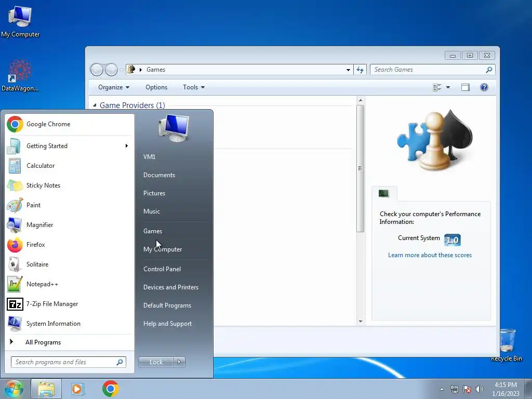Open DataWagon desktop shortcut
Screen dimensions: 532x399
[20, 75]
